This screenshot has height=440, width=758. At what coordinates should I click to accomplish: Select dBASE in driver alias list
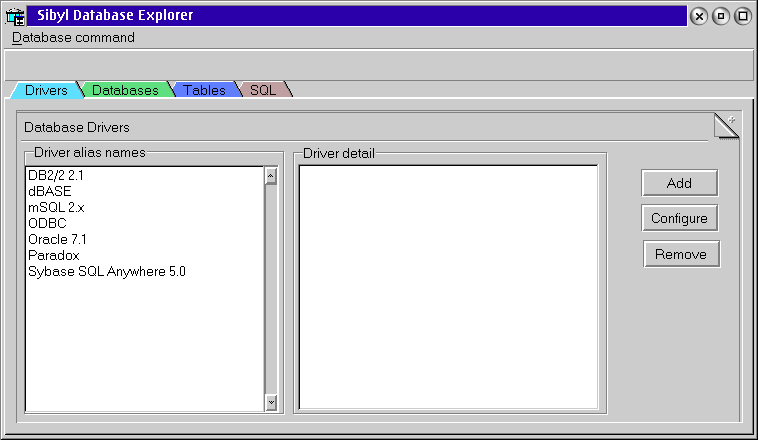145,191
